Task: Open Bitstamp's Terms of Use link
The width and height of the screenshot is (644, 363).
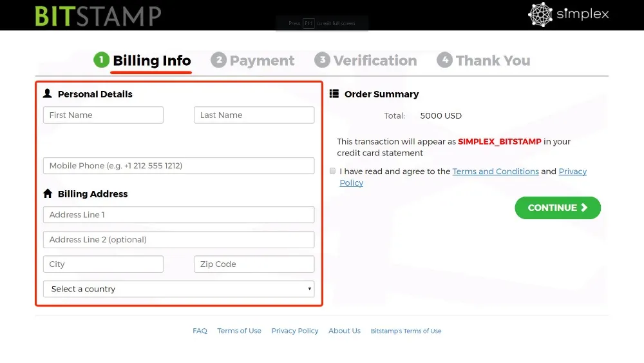Action: click(406, 331)
